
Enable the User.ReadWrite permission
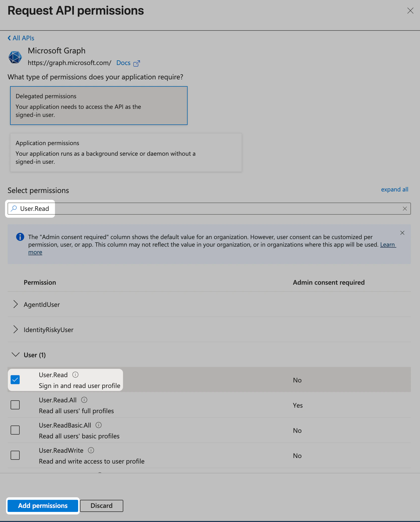(15, 455)
